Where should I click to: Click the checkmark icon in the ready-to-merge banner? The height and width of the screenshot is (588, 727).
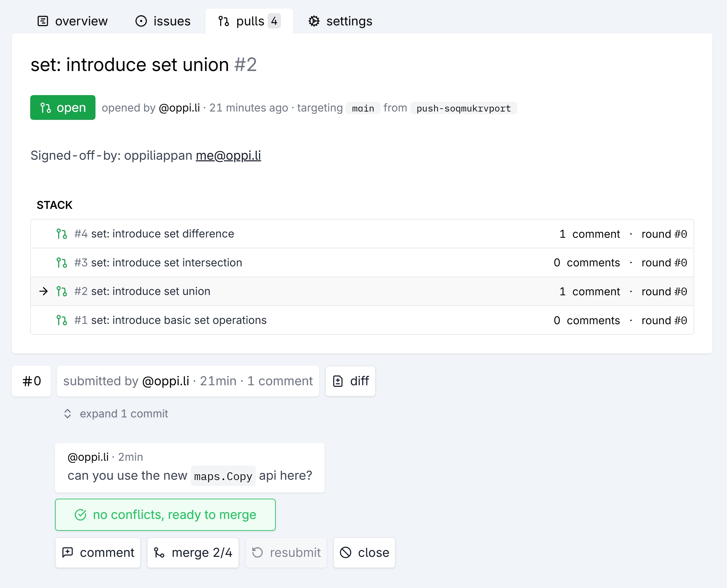(x=80, y=514)
